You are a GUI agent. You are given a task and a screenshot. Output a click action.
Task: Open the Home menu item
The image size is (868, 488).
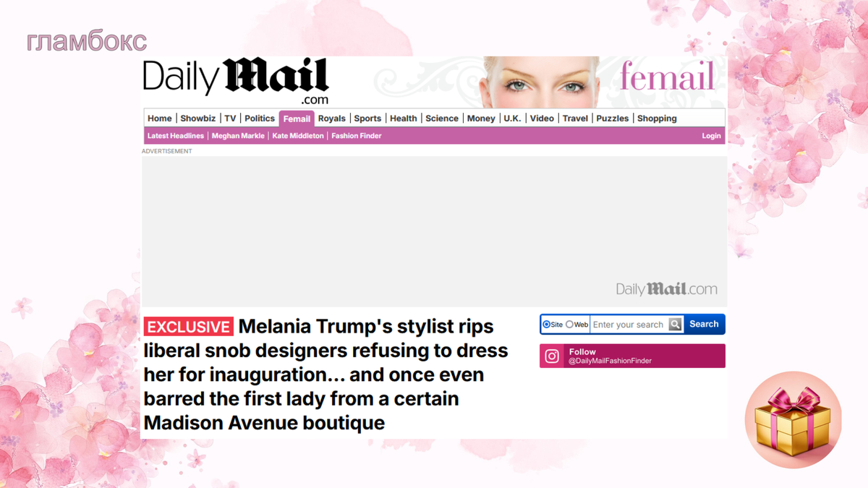(x=160, y=119)
